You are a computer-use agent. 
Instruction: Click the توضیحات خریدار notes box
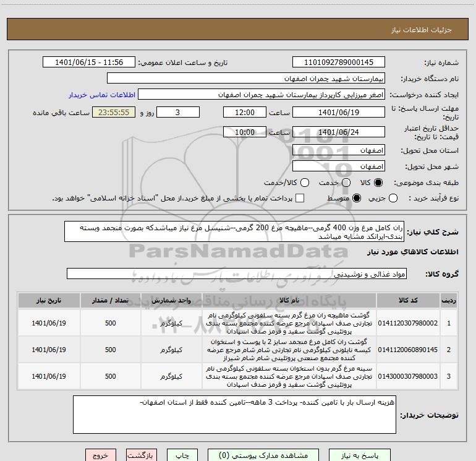click(x=234, y=415)
